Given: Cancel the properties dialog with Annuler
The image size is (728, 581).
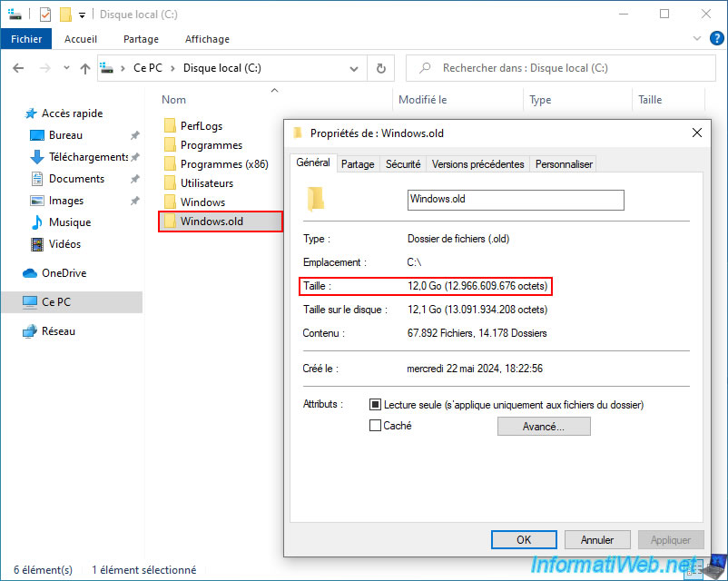Looking at the screenshot, I should click(597, 539).
